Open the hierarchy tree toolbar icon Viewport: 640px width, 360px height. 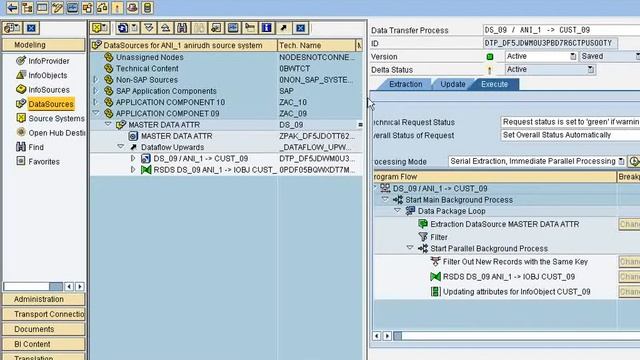click(27, 7)
